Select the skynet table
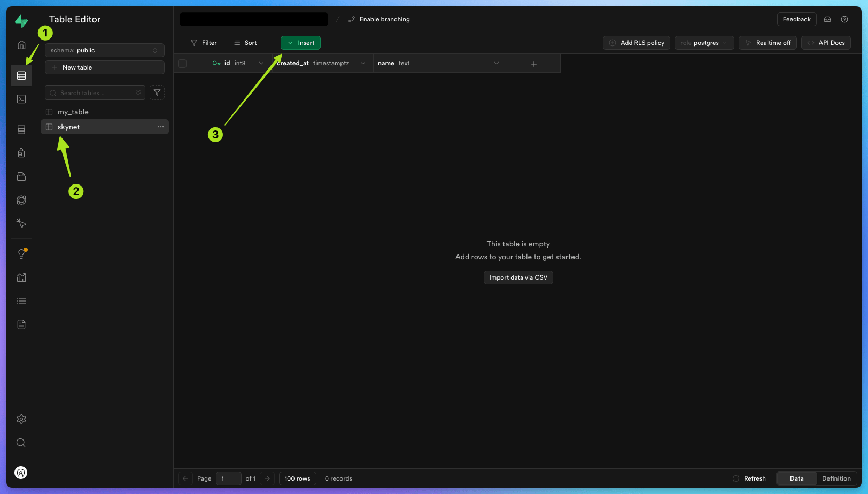This screenshot has height=494, width=868. click(x=105, y=127)
